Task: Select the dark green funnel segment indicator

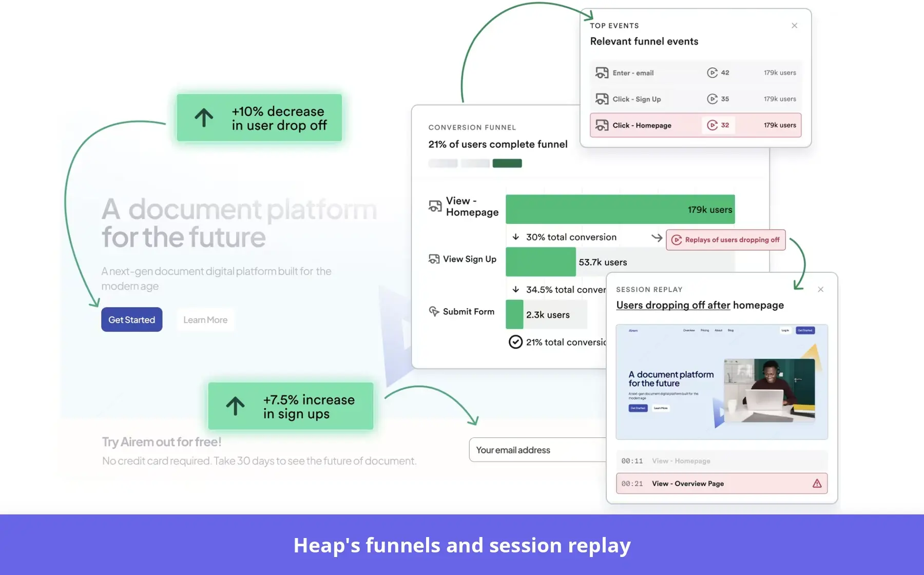Action: [507, 163]
